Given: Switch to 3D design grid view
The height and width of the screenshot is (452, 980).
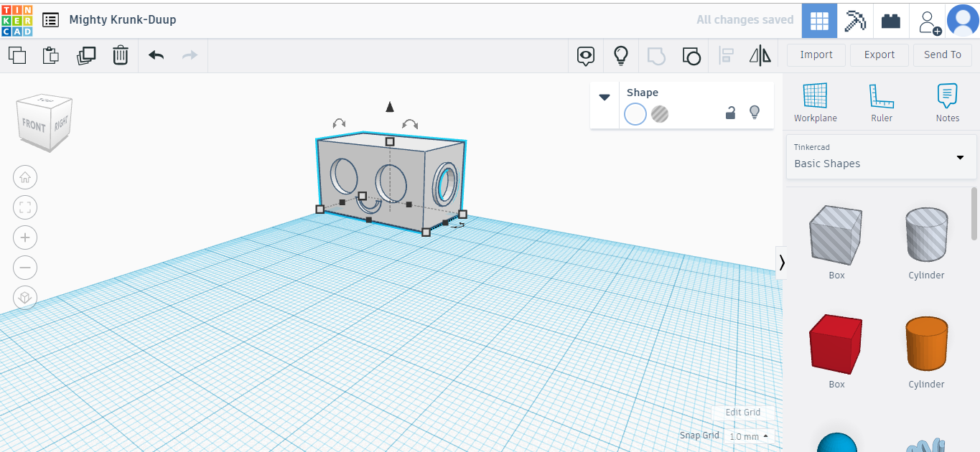Looking at the screenshot, I should (819, 20).
